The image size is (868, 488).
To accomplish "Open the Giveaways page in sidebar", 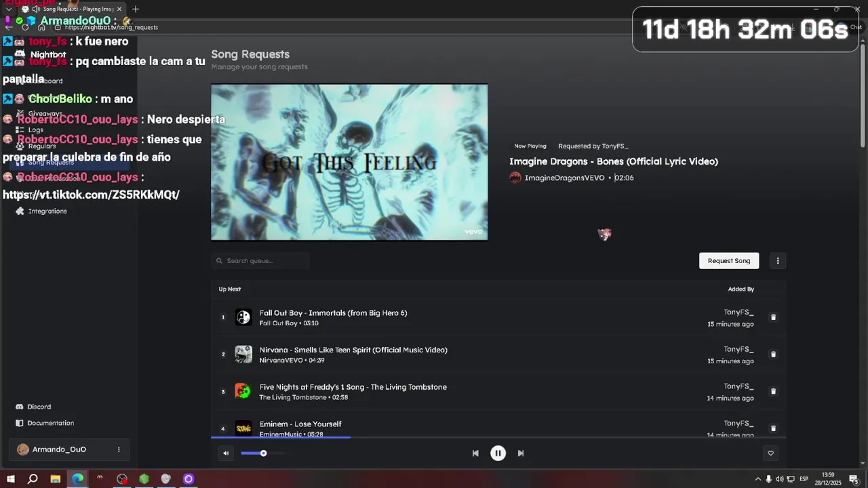I will [x=45, y=113].
